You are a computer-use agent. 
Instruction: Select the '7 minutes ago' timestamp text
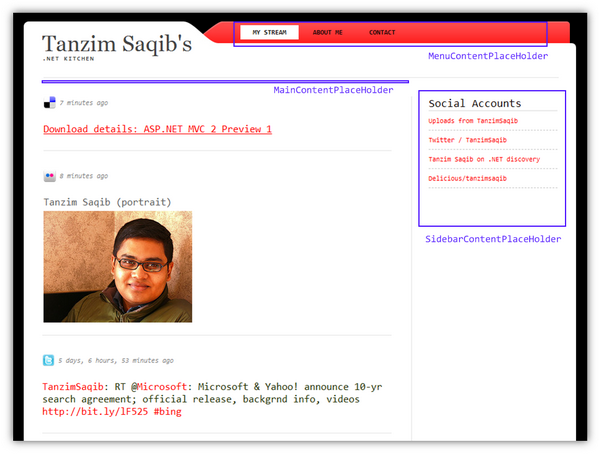click(x=84, y=103)
